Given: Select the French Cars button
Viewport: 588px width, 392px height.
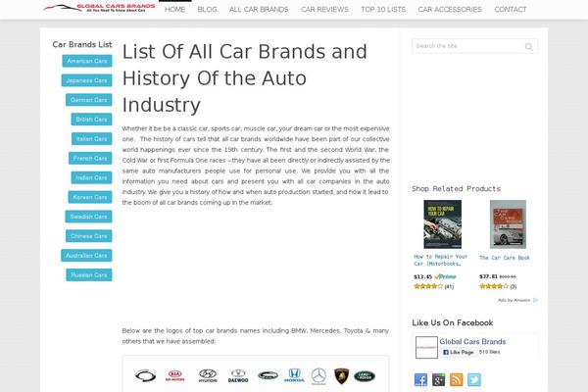Looking at the screenshot, I should tap(90, 159).
